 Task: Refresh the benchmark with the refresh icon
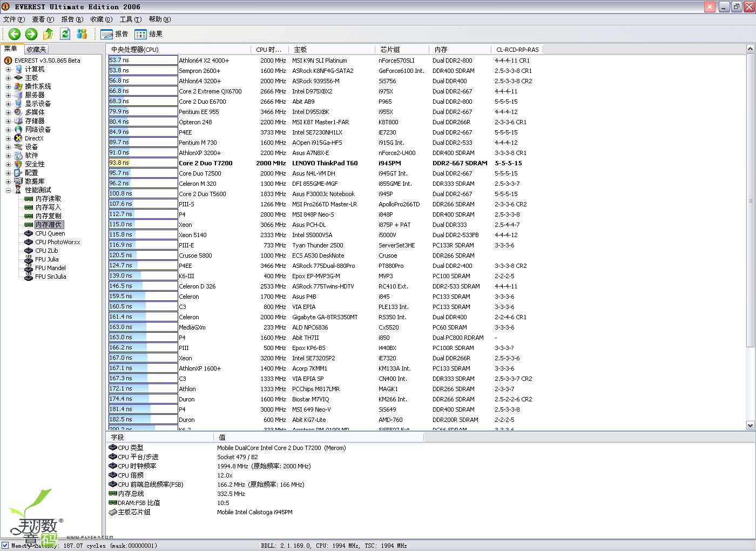pos(65,34)
